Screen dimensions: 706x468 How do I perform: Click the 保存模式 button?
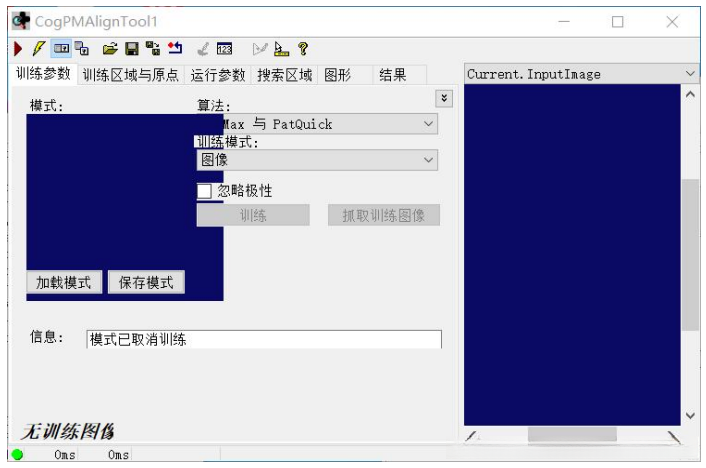point(146,282)
